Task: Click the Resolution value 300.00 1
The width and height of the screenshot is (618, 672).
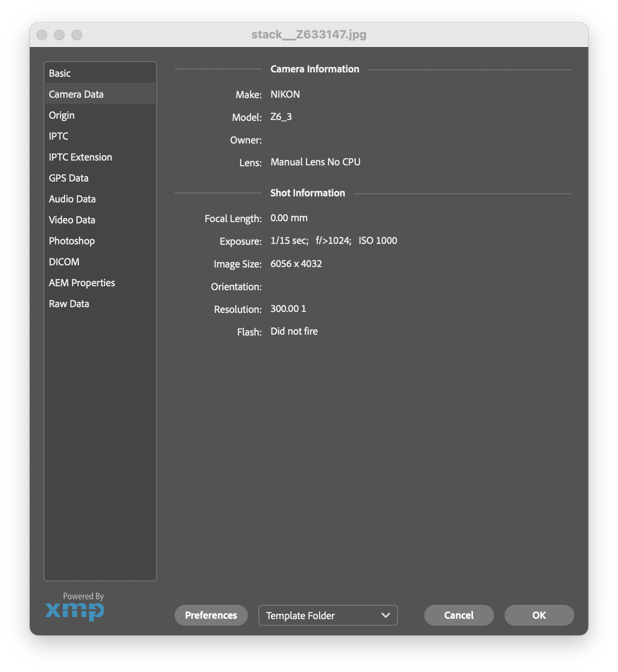Action: [288, 309]
